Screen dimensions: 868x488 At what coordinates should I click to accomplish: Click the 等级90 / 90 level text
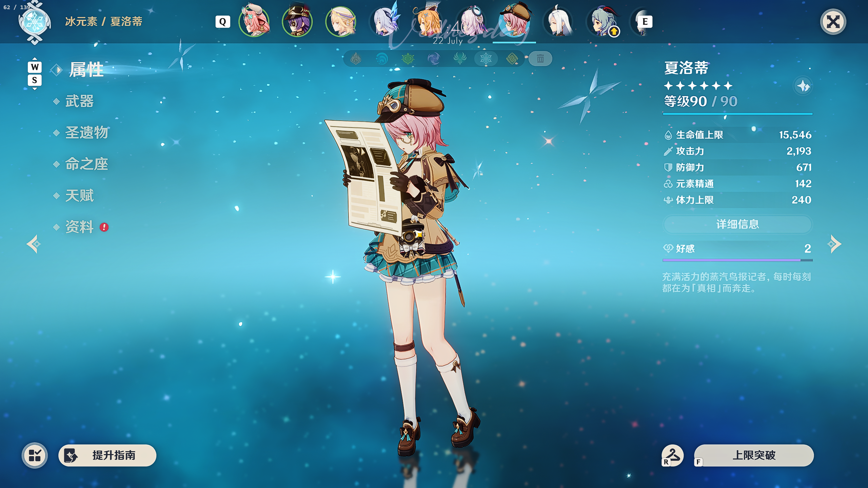point(701,101)
